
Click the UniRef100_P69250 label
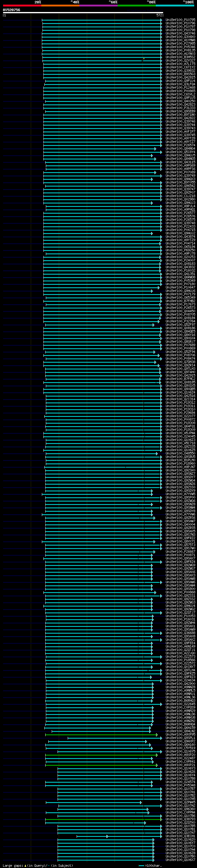tap(180, 250)
